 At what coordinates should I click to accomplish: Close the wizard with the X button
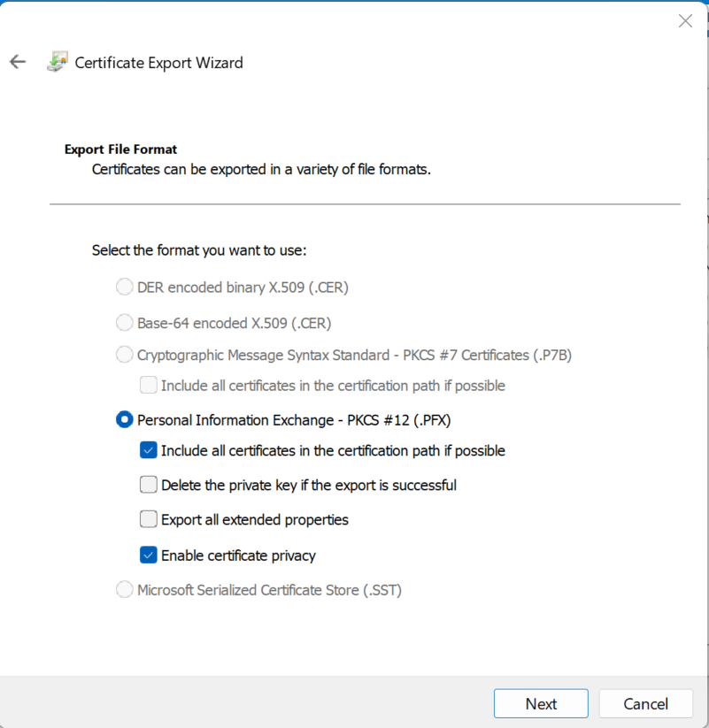click(x=685, y=21)
